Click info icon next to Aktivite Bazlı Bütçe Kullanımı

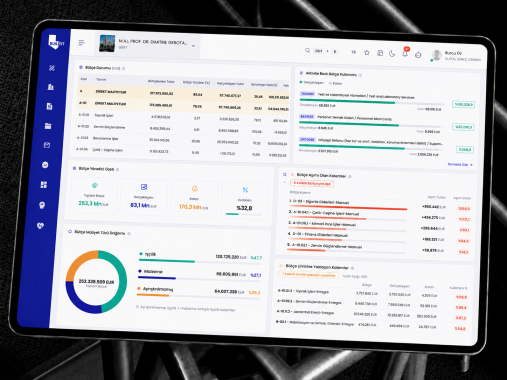pos(361,75)
